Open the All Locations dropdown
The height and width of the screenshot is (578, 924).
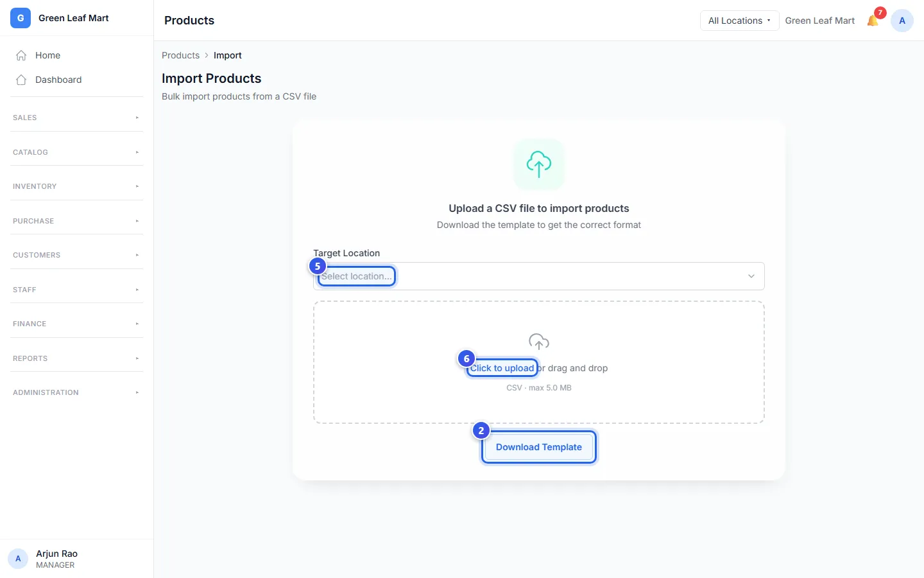click(739, 21)
